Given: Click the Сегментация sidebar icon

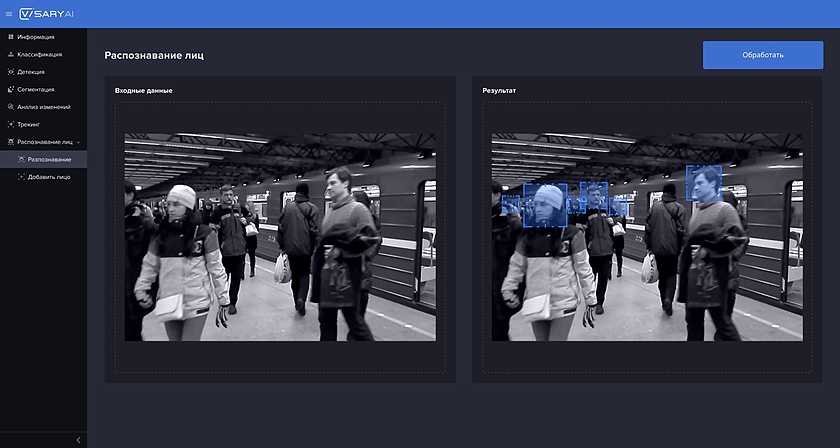Looking at the screenshot, I should (10, 89).
